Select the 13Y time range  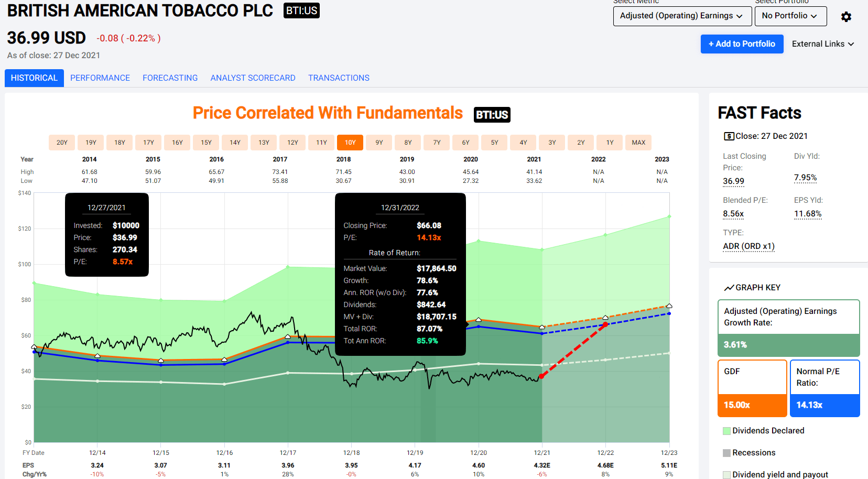click(264, 143)
